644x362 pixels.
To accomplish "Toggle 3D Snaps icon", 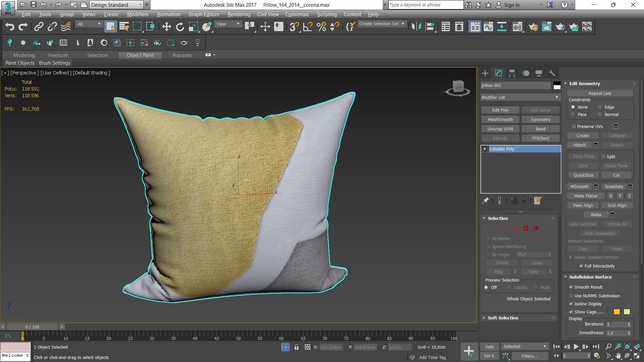I will (x=294, y=27).
